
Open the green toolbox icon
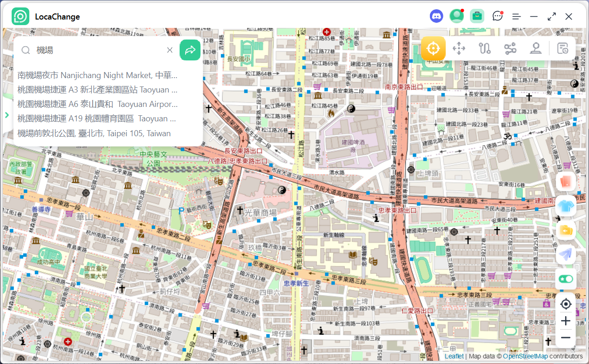coord(477,16)
